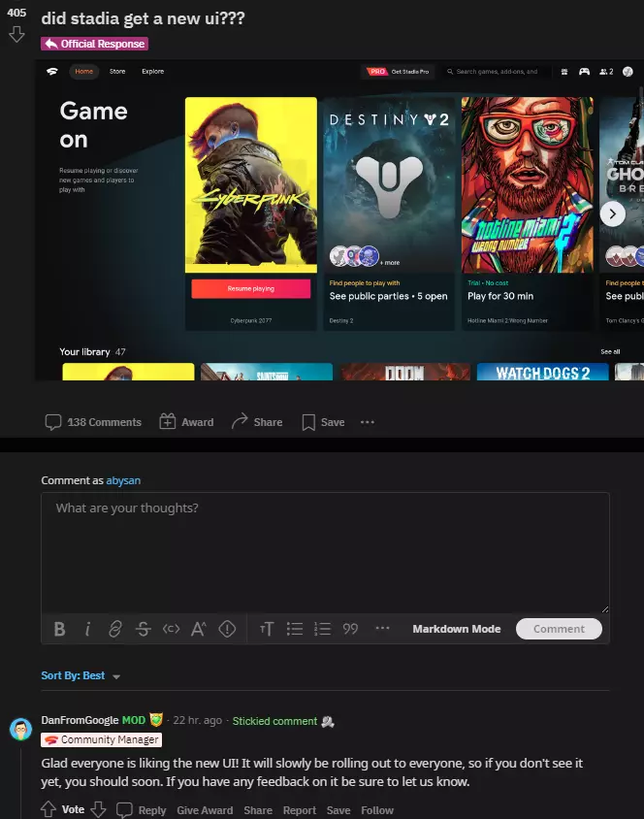Image resolution: width=644 pixels, height=819 pixels.
Task: Click the Community Manager flair
Action: [101, 739]
